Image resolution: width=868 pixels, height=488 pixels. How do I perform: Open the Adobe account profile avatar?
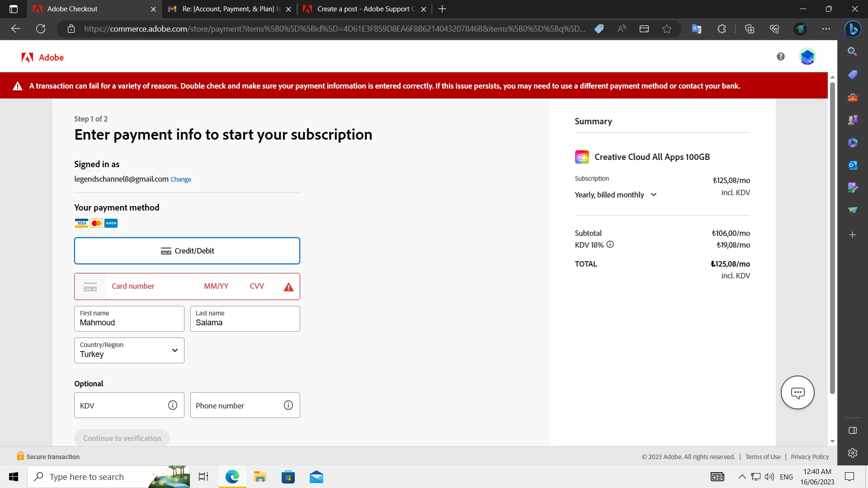[x=807, y=56]
